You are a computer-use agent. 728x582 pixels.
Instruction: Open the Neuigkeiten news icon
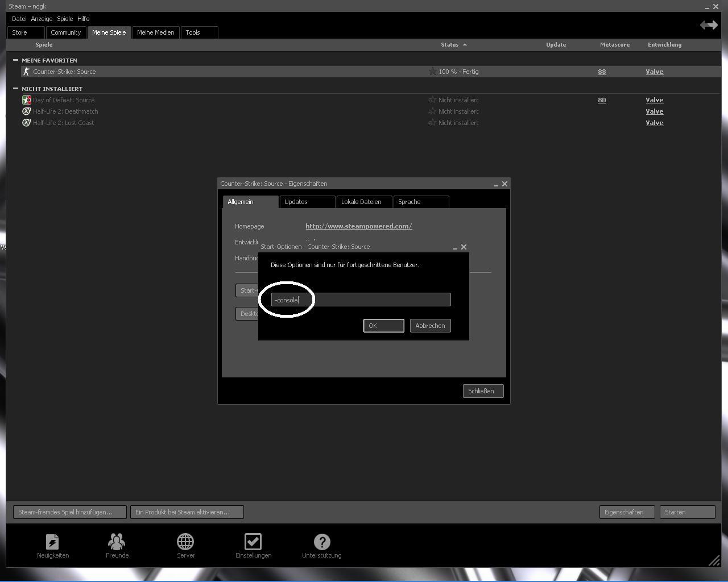pyautogui.click(x=52, y=542)
